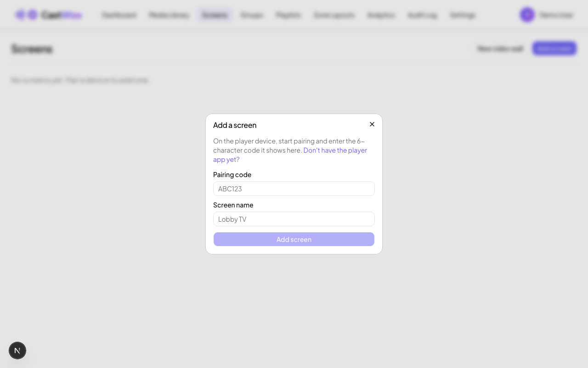Click the Demo User avatar icon
Screen dimensions: 588x368
pyautogui.click(x=527, y=15)
